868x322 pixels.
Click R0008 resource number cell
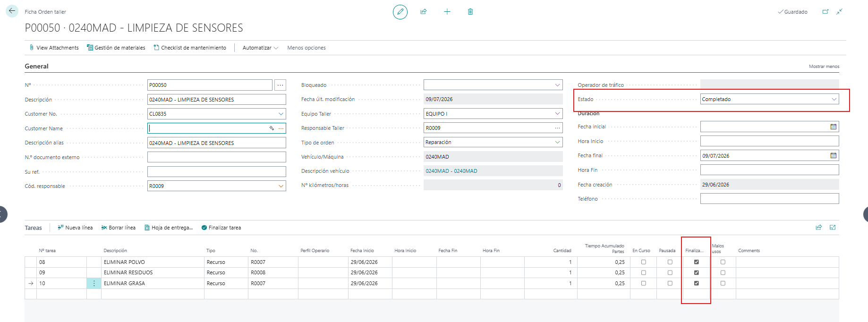(x=273, y=272)
